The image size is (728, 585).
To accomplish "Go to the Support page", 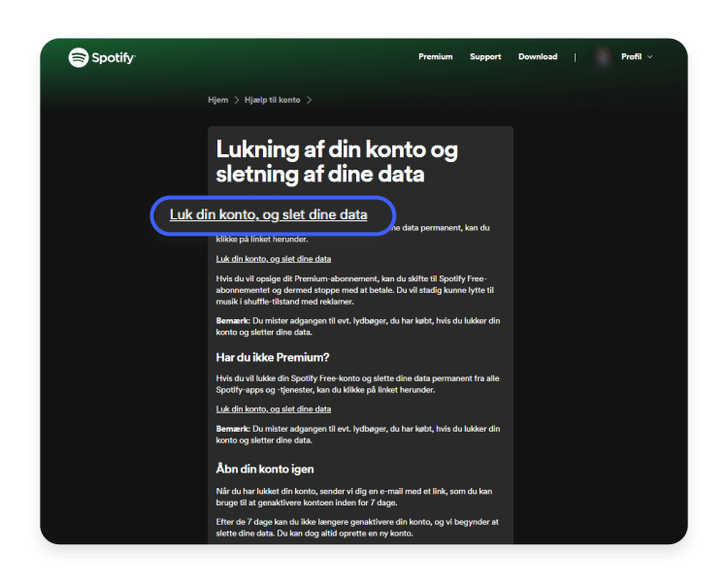I will click(x=485, y=56).
